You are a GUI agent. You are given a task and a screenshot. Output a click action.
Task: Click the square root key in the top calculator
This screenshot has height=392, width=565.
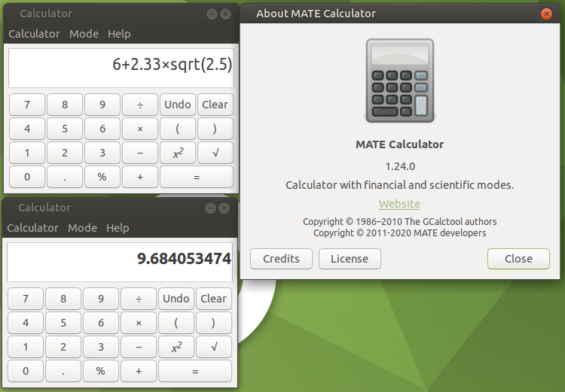(215, 153)
